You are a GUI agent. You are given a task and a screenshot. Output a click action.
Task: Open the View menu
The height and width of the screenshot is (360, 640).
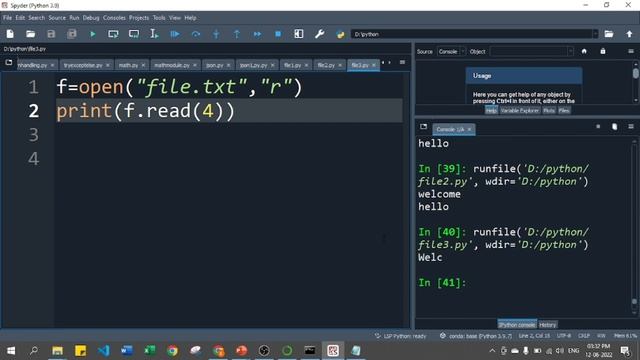point(175,18)
